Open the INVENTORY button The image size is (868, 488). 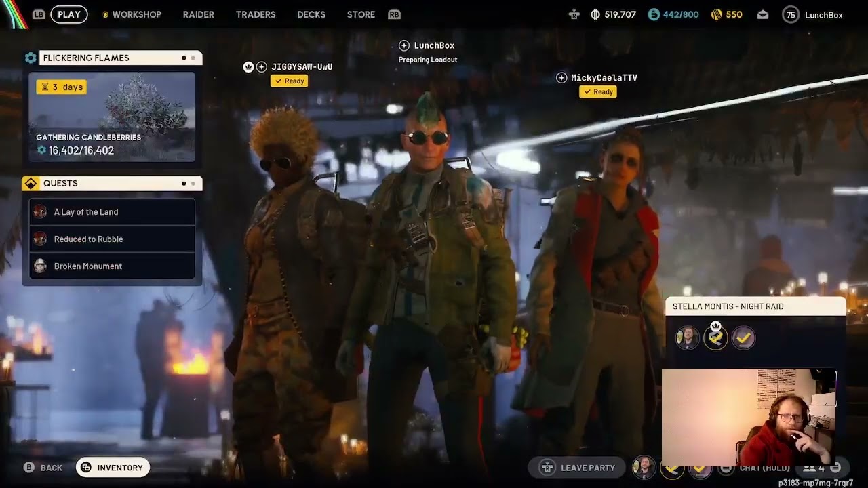click(113, 468)
